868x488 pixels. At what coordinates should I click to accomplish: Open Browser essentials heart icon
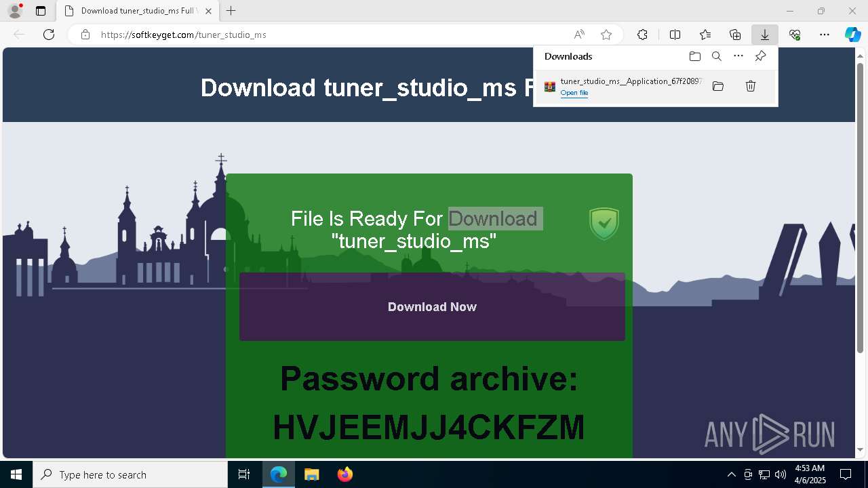click(x=795, y=35)
